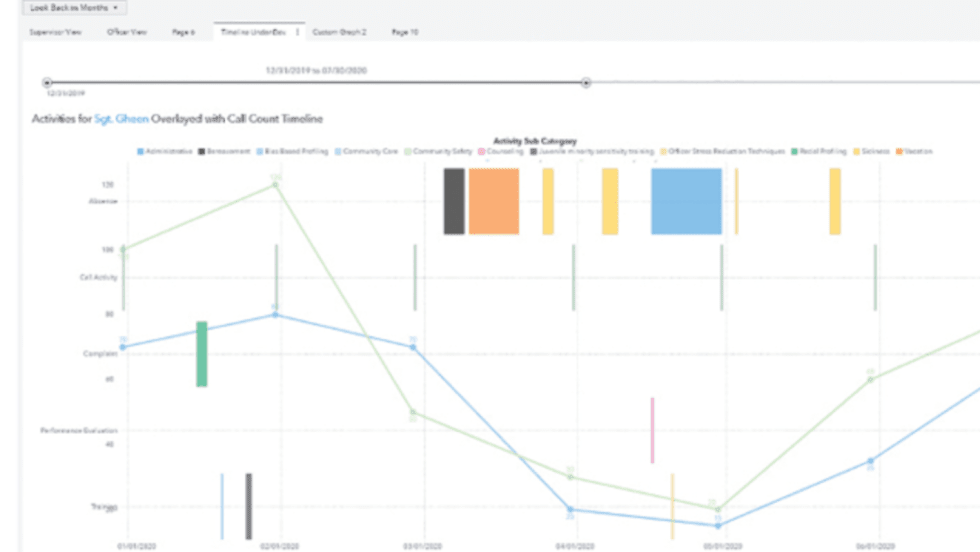Click the Vacation legend marker
980x552 pixels.
click(x=900, y=151)
